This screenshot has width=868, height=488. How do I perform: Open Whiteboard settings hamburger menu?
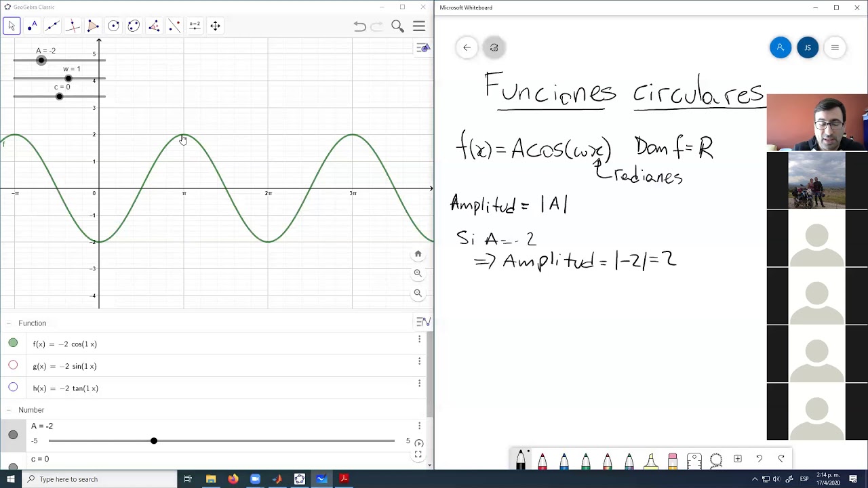[x=835, y=47]
